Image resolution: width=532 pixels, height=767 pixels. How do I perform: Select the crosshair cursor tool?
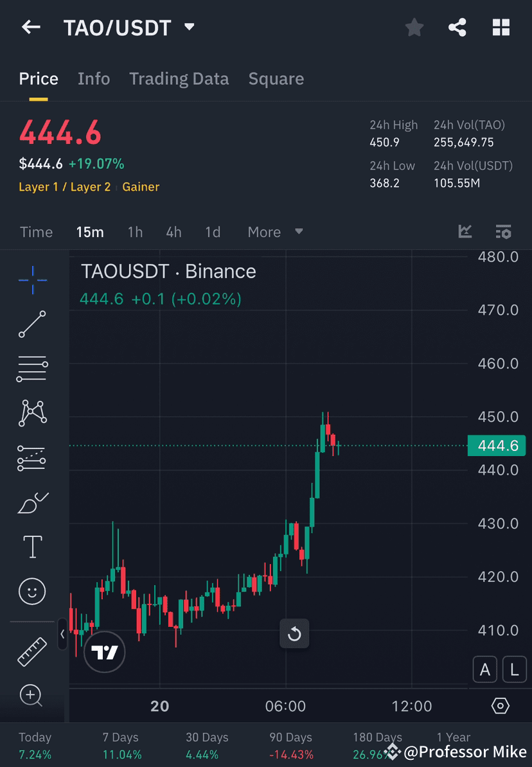coord(32,279)
